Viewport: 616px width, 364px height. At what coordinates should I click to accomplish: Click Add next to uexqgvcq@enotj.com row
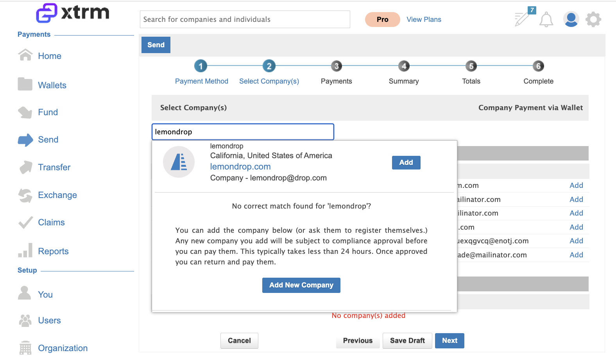576,241
